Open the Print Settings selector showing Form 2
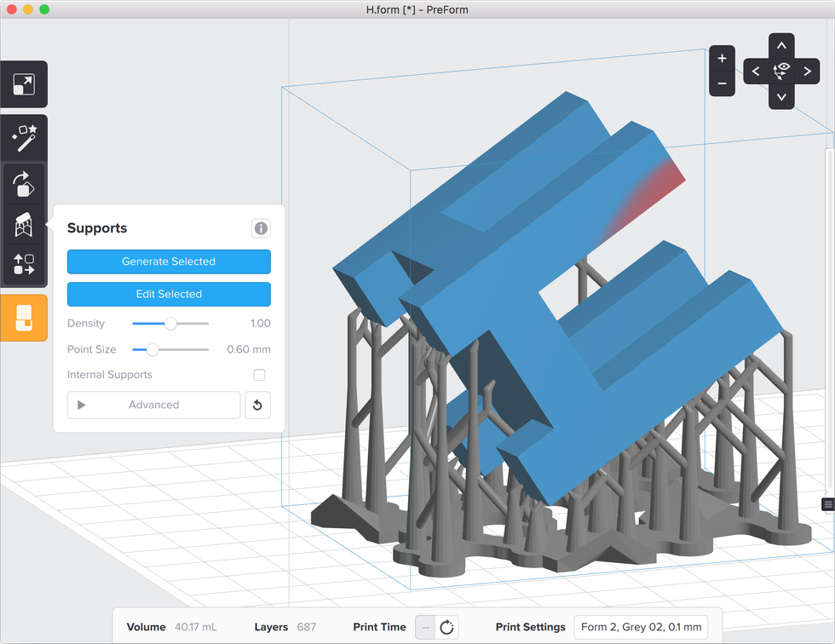This screenshot has height=644, width=835. [641, 627]
